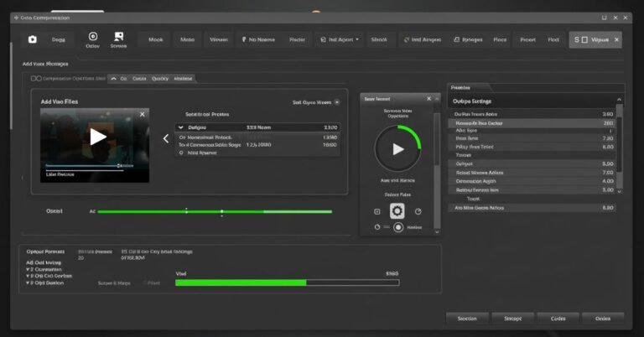Screen dimensions: 644x337
Task: Click the left chevron beside the preset list
Action: [x=166, y=139]
